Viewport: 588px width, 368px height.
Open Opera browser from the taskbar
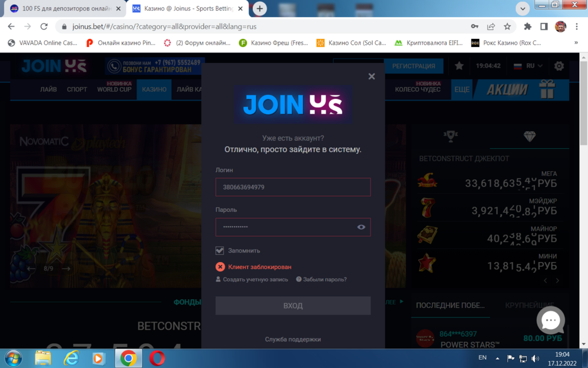pyautogui.click(x=157, y=358)
